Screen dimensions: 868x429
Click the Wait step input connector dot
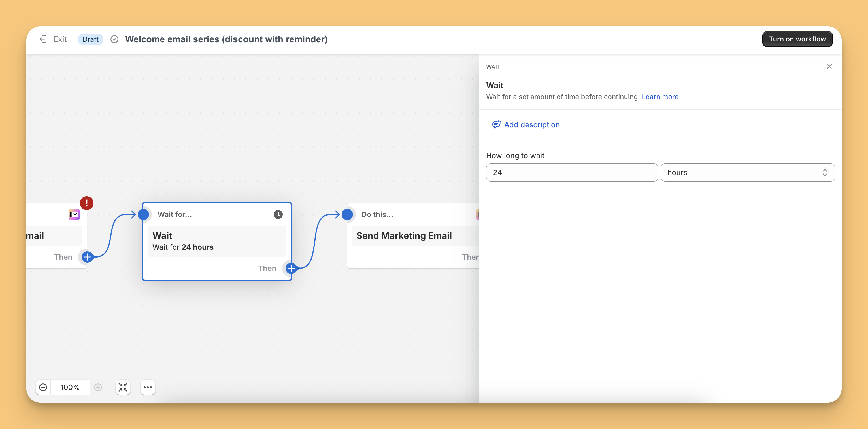point(143,214)
